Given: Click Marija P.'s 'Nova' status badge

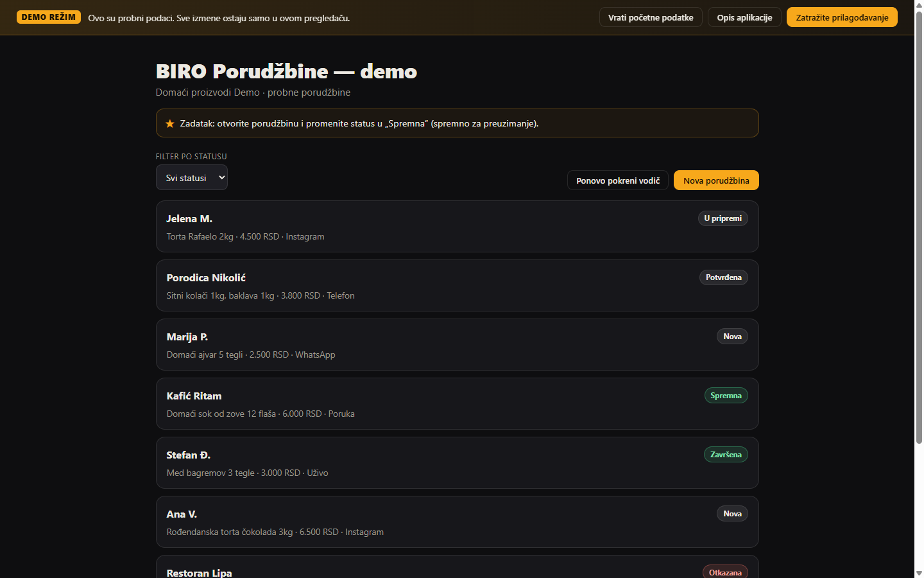Looking at the screenshot, I should [x=732, y=337].
